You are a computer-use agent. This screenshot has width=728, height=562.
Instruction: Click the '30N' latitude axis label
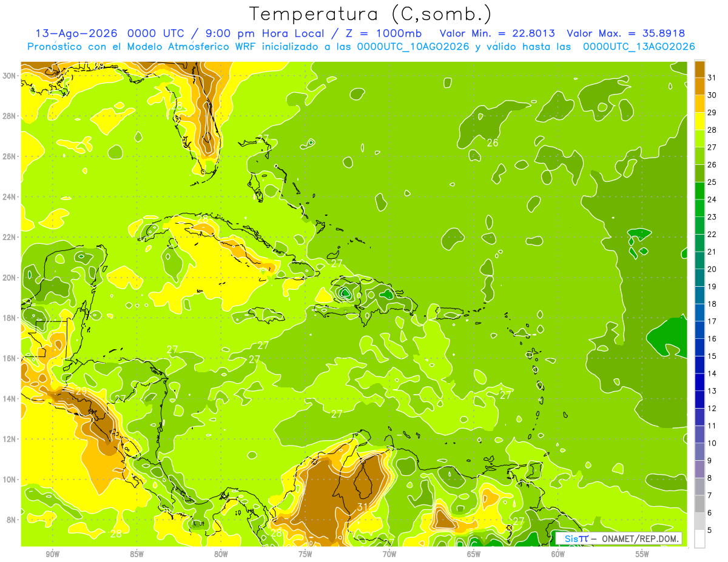(x=9, y=76)
